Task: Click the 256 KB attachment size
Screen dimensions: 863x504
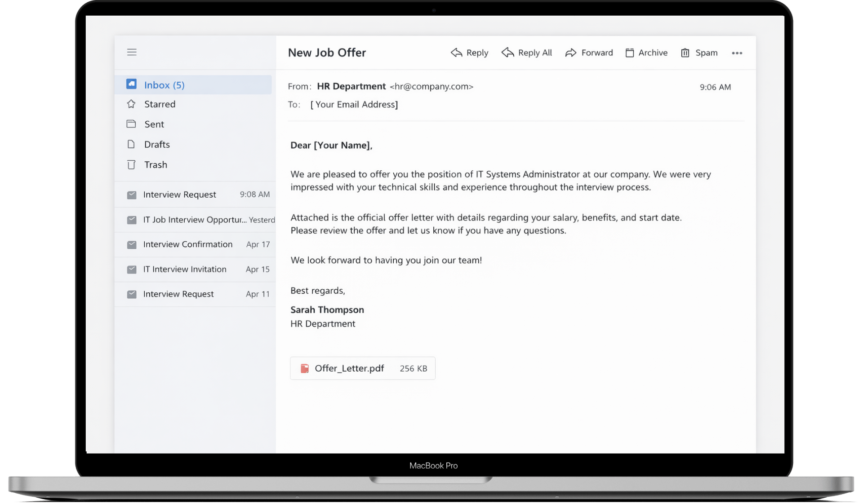Action: tap(414, 368)
